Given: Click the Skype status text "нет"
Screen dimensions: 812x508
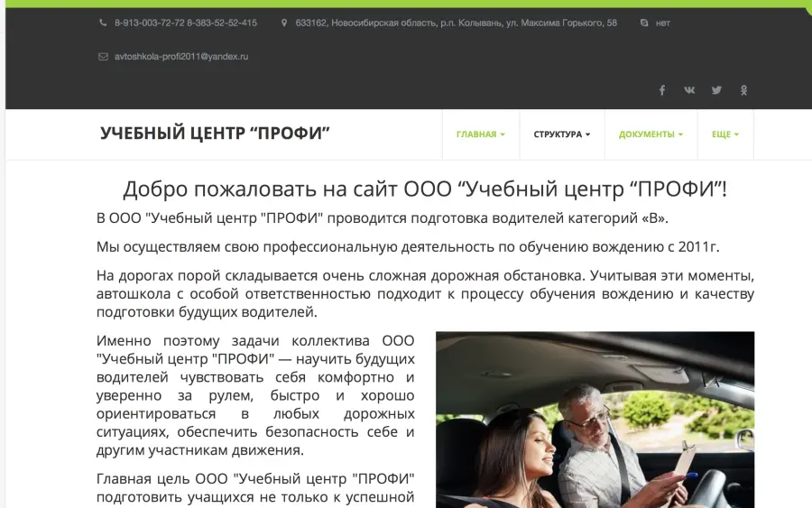Looking at the screenshot, I should click(x=663, y=23).
